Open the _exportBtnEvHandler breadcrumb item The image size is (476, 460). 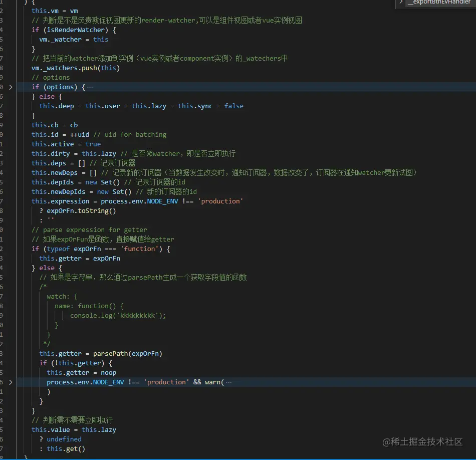coord(438,3)
